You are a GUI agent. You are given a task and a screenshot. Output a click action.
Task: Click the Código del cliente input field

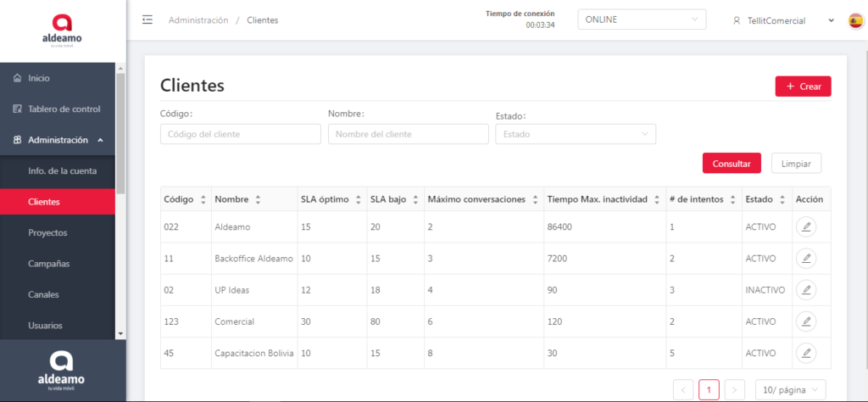click(240, 134)
